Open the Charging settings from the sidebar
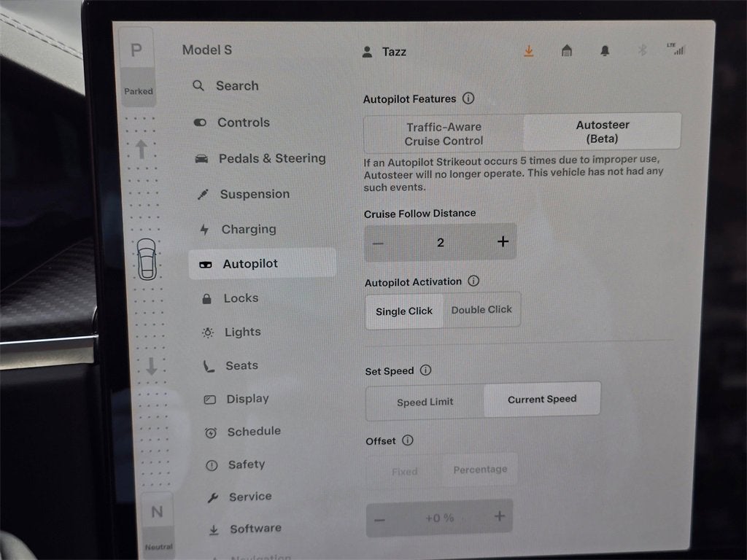The width and height of the screenshot is (747, 560). click(248, 229)
